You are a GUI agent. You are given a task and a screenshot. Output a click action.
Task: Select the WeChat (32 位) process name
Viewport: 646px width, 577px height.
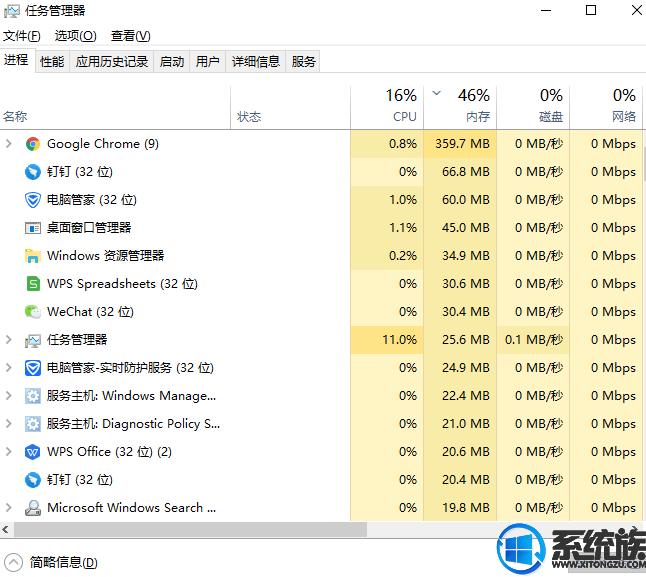(x=90, y=312)
